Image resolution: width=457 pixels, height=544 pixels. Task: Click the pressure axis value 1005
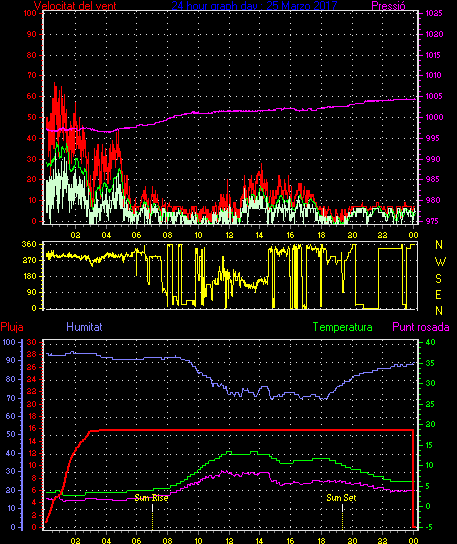(434, 96)
